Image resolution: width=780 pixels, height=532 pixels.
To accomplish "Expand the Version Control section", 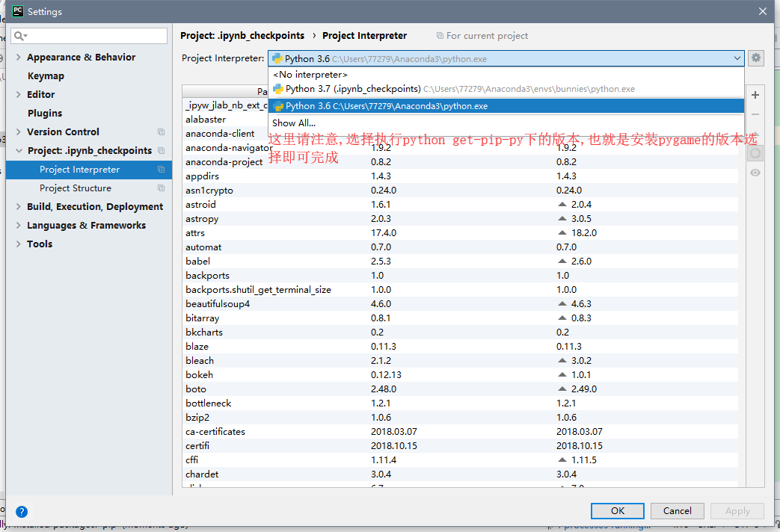I will pos(19,132).
